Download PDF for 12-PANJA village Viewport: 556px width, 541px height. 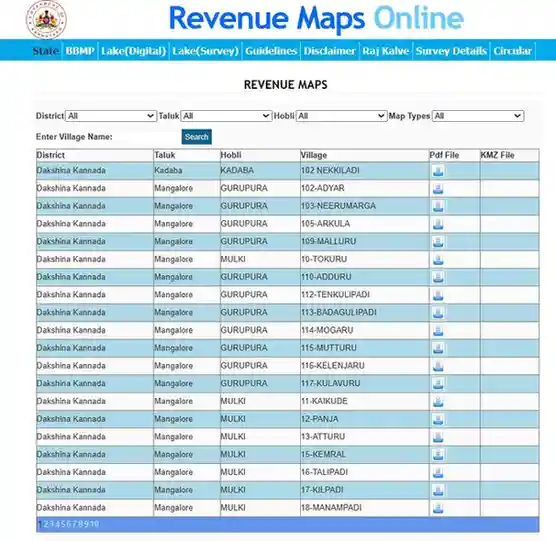click(438, 419)
